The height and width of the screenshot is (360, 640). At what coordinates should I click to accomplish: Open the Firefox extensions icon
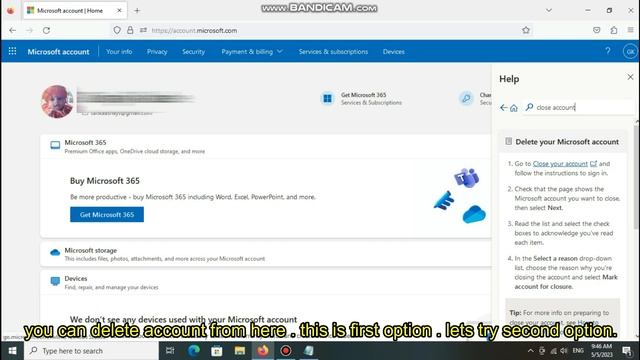[613, 30]
